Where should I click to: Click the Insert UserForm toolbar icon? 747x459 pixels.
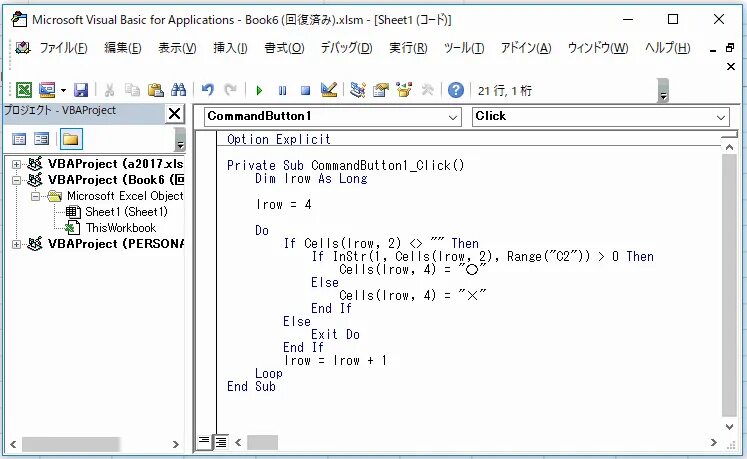pyautogui.click(x=47, y=90)
